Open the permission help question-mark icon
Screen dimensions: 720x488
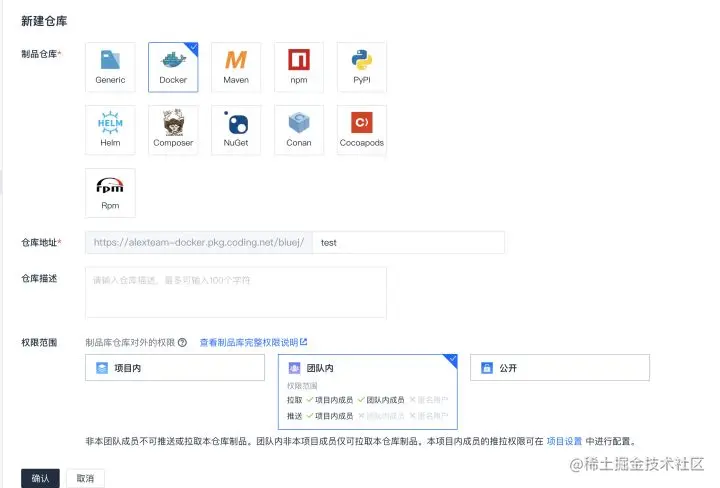coord(182,342)
